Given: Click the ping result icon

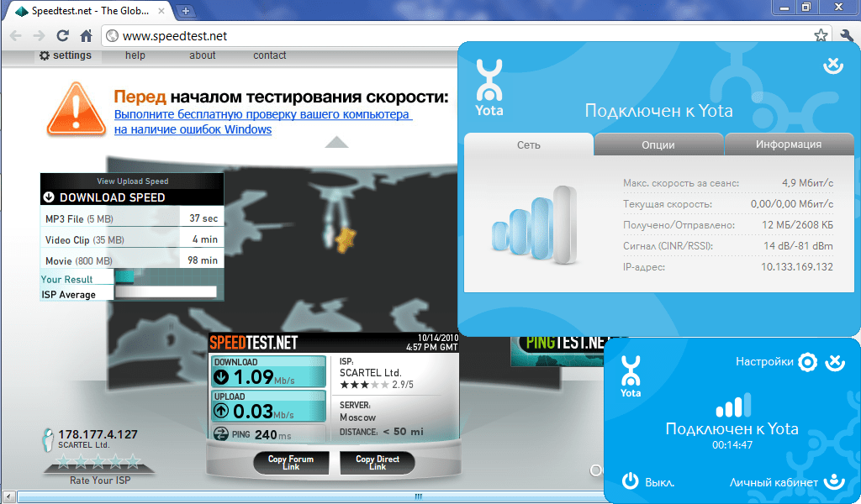Looking at the screenshot, I should tap(221, 434).
